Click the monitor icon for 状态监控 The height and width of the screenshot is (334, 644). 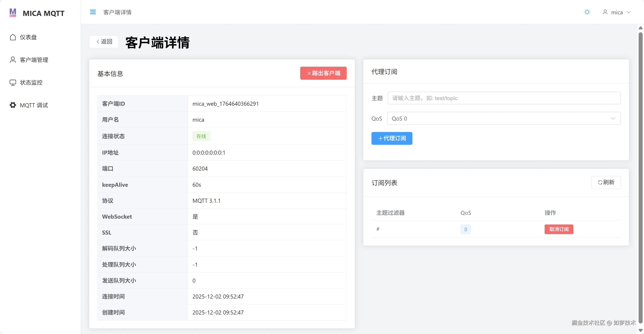[x=13, y=83]
